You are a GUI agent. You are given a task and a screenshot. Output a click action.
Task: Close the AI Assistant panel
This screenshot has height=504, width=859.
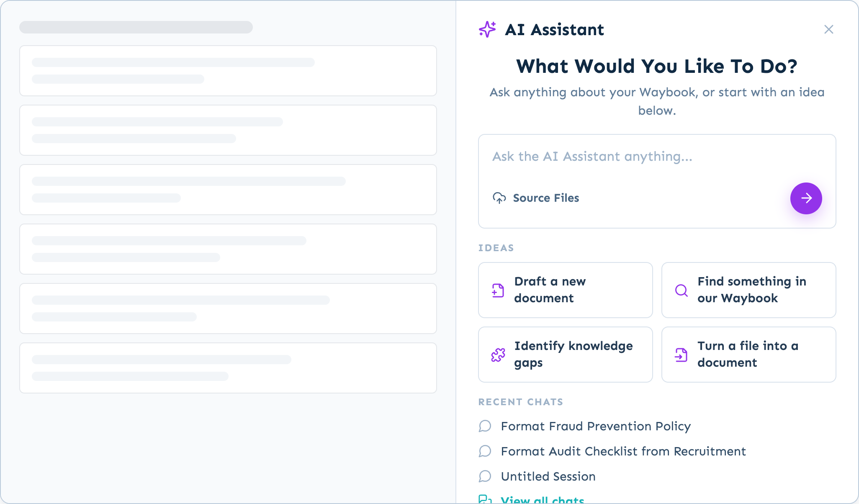click(x=828, y=29)
